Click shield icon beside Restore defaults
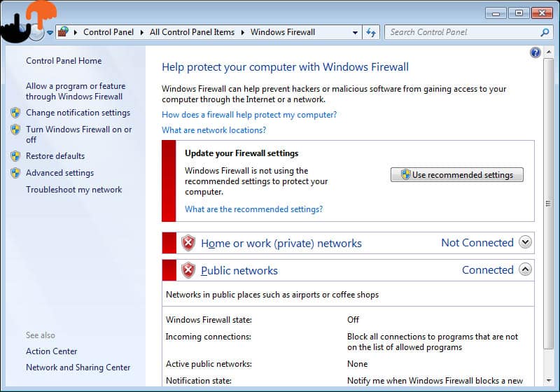 pyautogui.click(x=15, y=156)
